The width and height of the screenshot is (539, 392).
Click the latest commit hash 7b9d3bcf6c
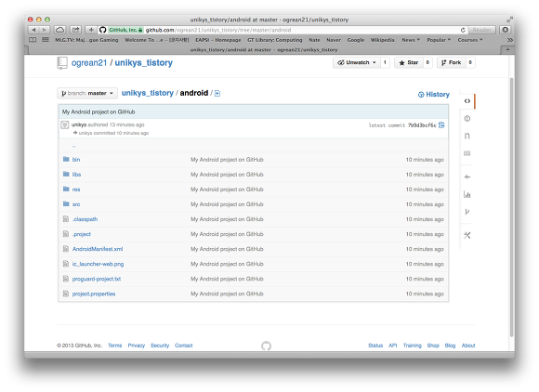[422, 125]
